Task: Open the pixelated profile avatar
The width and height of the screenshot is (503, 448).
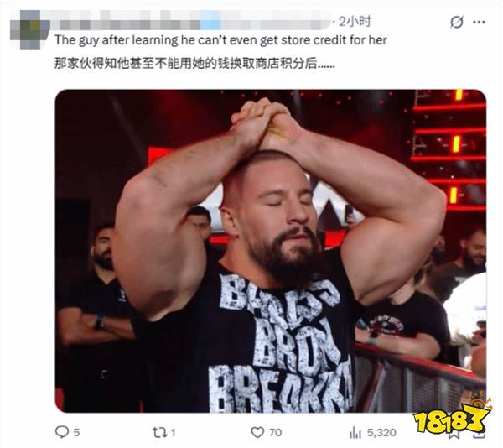Action: click(29, 30)
